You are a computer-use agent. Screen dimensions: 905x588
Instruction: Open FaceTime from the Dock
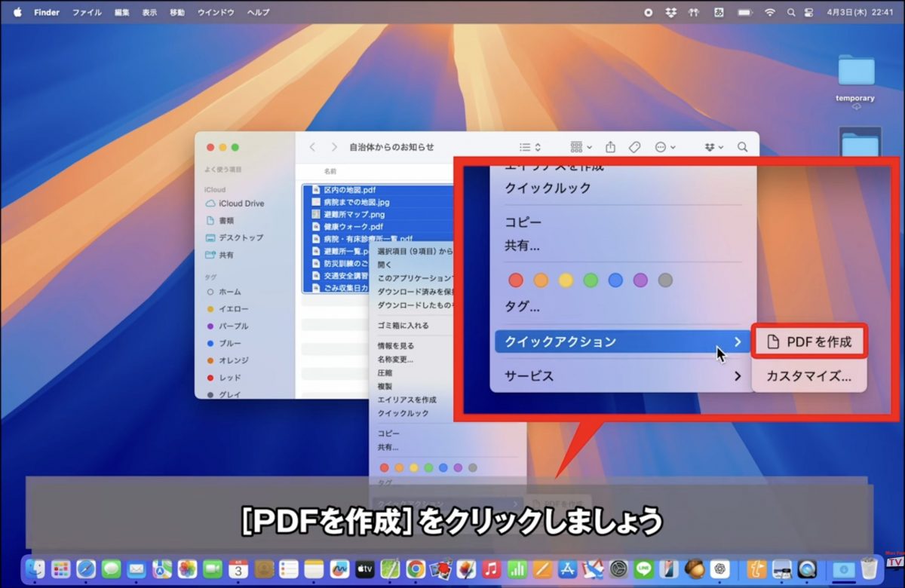213,569
